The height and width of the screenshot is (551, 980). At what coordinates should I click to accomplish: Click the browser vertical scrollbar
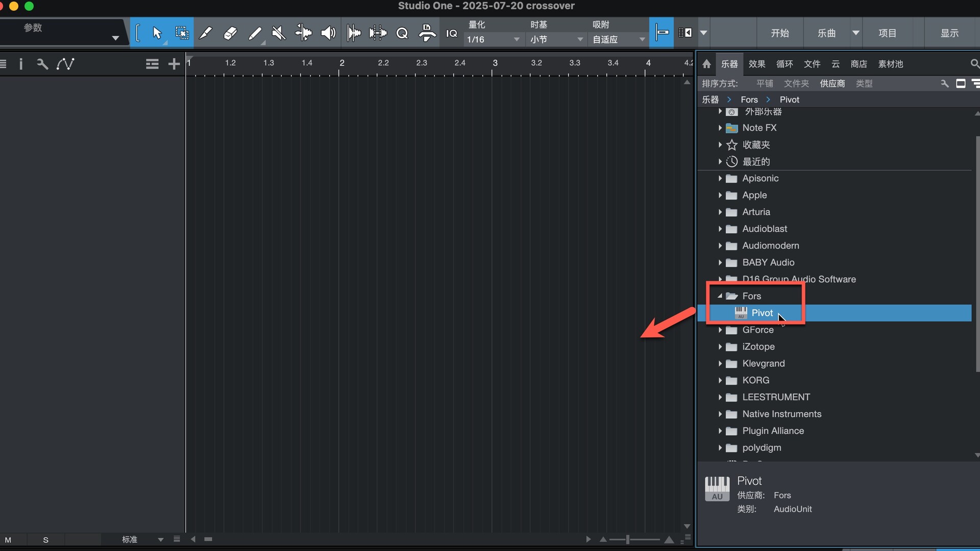tap(977, 254)
